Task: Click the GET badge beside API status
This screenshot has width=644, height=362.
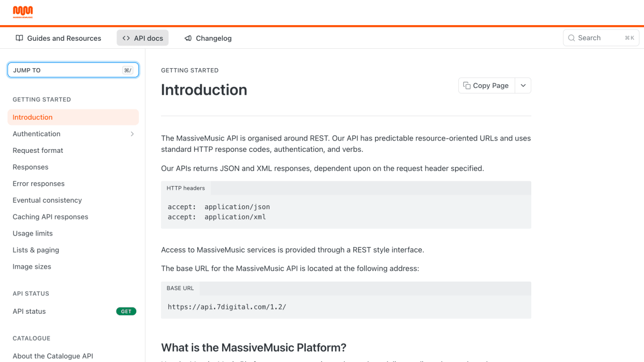Action: 126,311
